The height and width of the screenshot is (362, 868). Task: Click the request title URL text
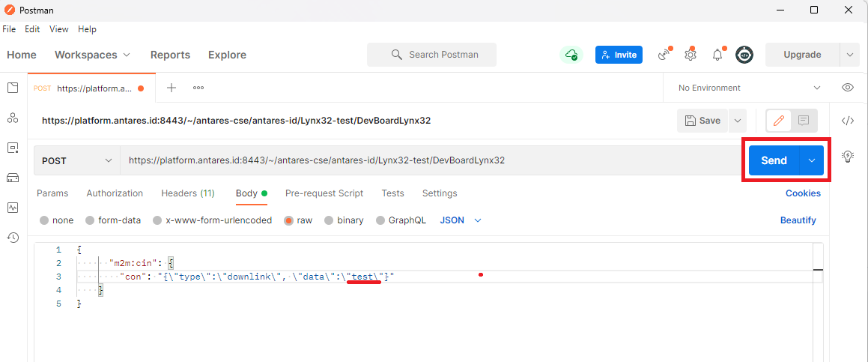click(x=237, y=121)
